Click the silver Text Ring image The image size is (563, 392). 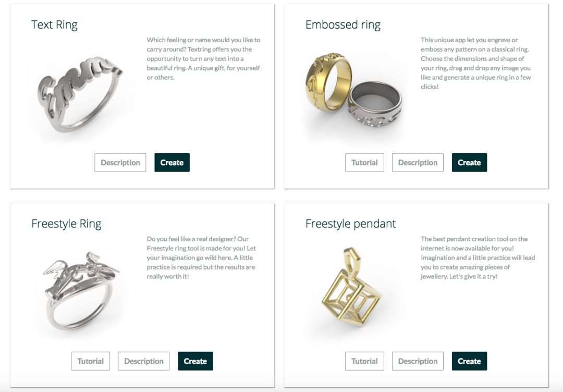pos(80,95)
